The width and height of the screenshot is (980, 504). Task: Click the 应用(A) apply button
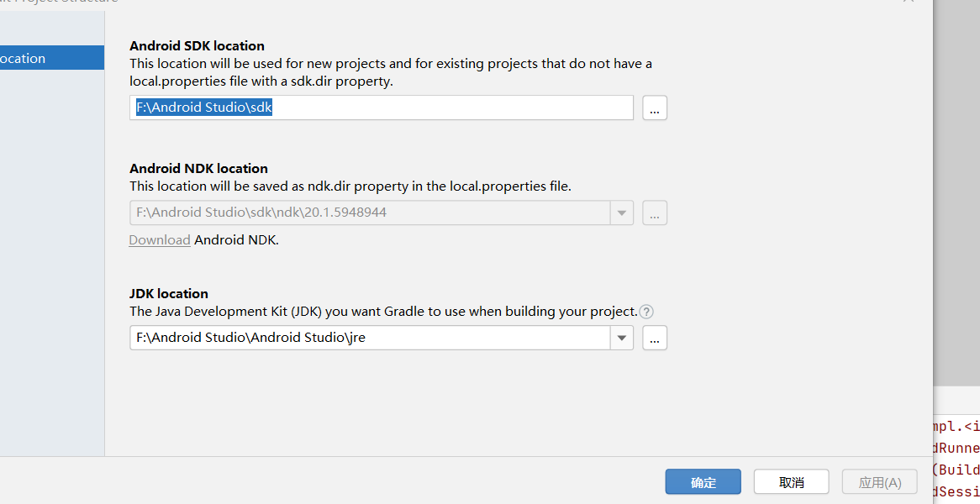[x=879, y=482]
